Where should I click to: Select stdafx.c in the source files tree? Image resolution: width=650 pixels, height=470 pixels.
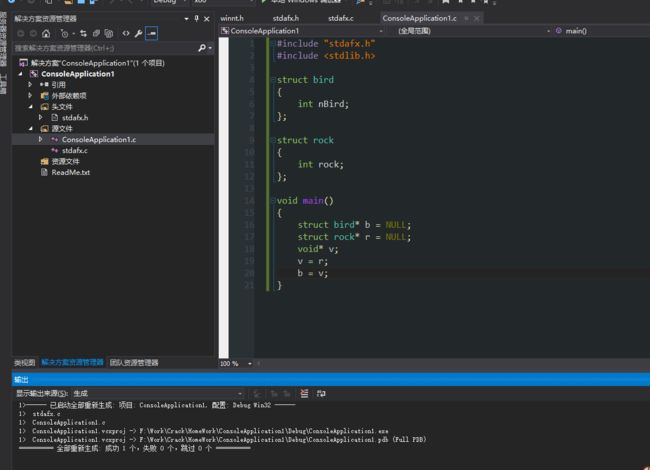(75, 150)
